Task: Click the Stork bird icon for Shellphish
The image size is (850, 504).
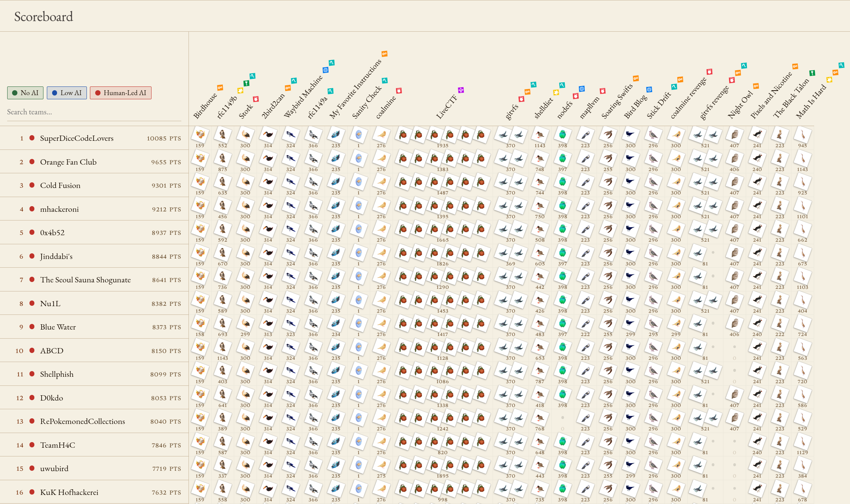Action: pyautogui.click(x=245, y=371)
